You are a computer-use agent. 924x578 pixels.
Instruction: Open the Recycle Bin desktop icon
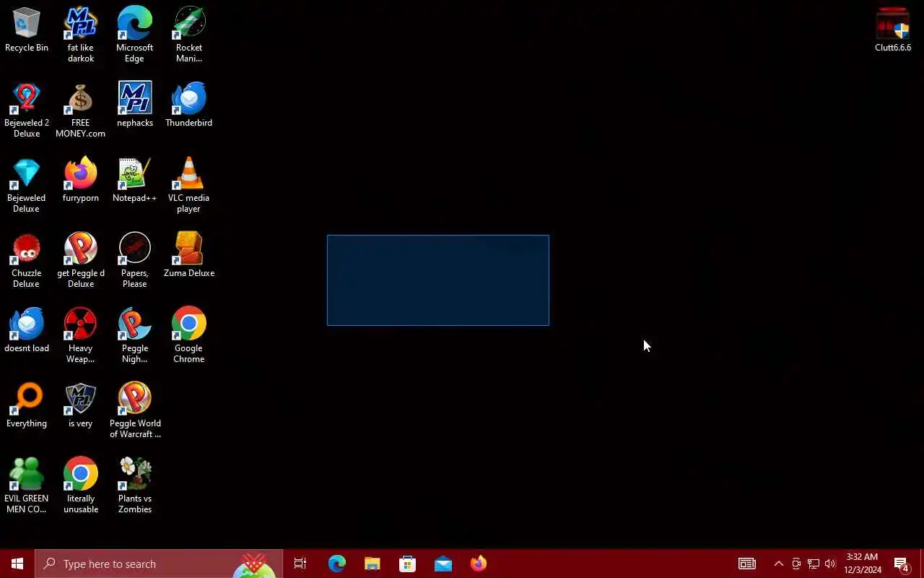tap(27, 30)
